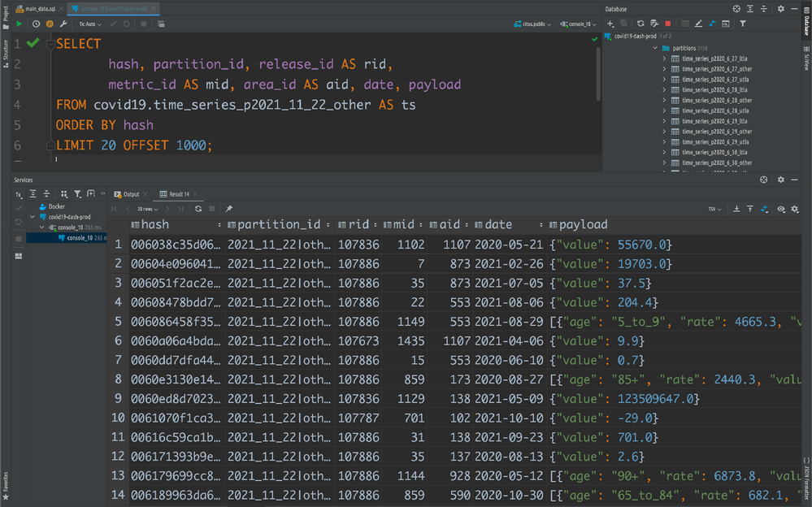
Task: Open TSV export format dropdown
Action: pos(714,209)
